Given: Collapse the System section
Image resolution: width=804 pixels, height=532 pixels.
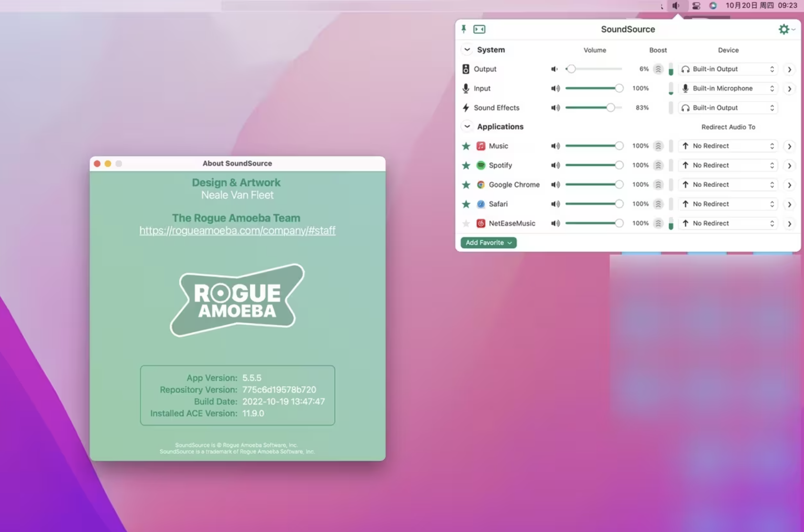Looking at the screenshot, I should (x=467, y=50).
